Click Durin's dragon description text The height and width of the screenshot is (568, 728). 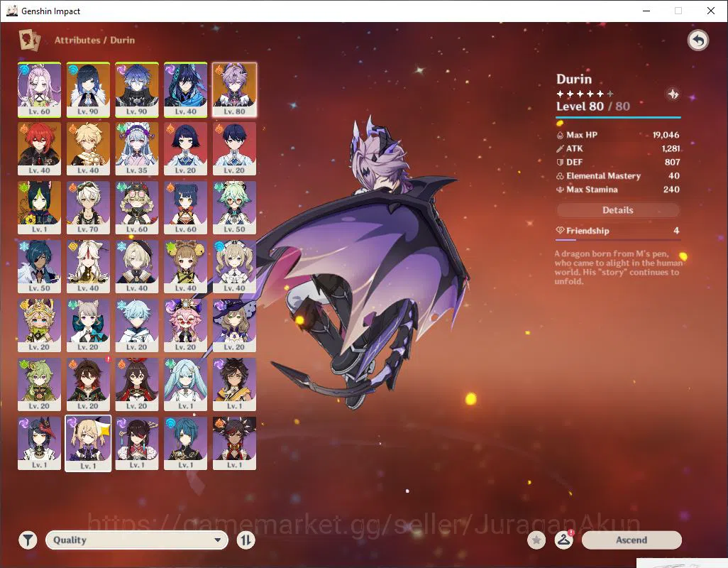point(618,267)
